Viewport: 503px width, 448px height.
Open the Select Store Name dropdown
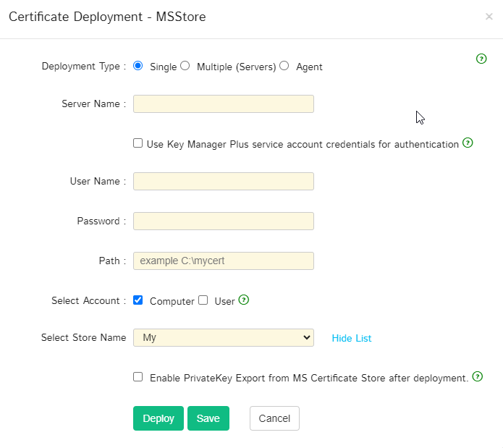(x=223, y=337)
